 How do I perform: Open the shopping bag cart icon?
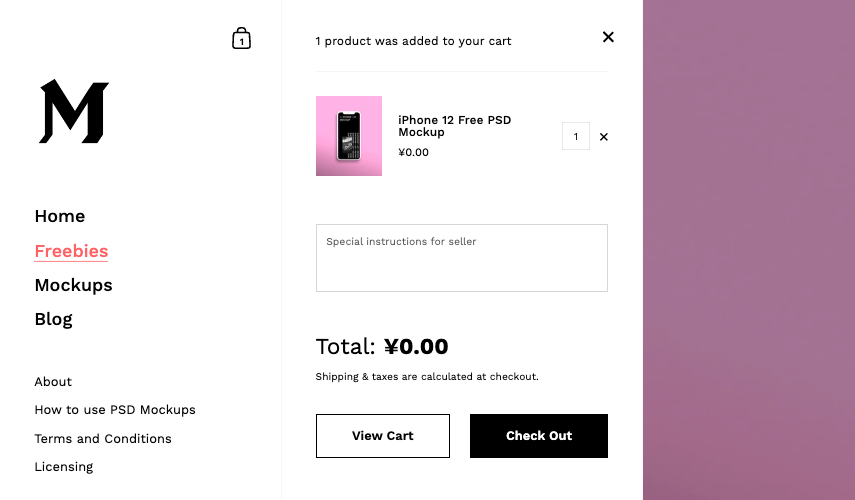(241, 38)
